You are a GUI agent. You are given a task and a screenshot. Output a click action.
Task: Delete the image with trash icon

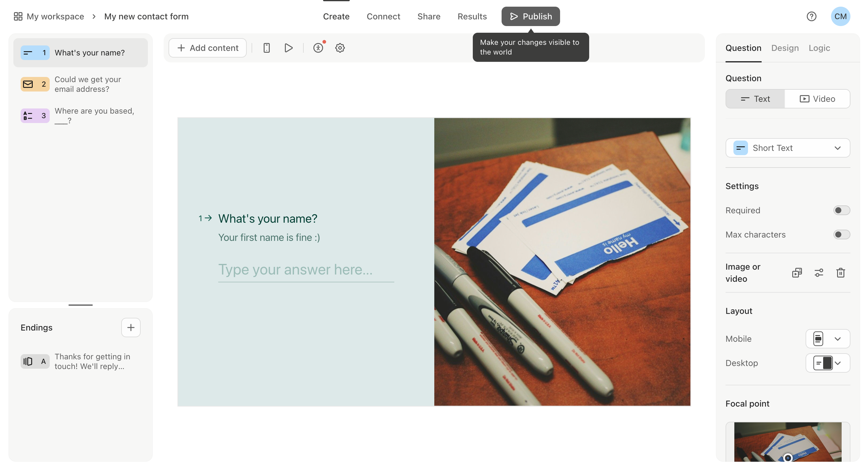[841, 273]
